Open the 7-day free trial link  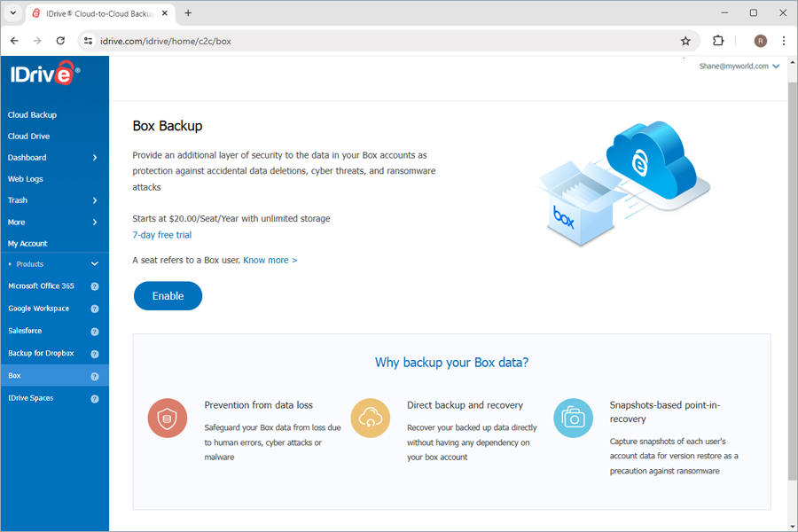click(x=161, y=234)
